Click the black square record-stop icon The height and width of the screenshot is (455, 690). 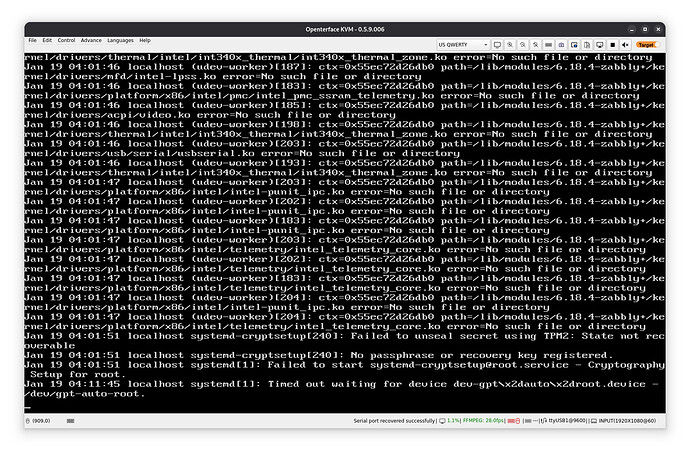[613, 44]
